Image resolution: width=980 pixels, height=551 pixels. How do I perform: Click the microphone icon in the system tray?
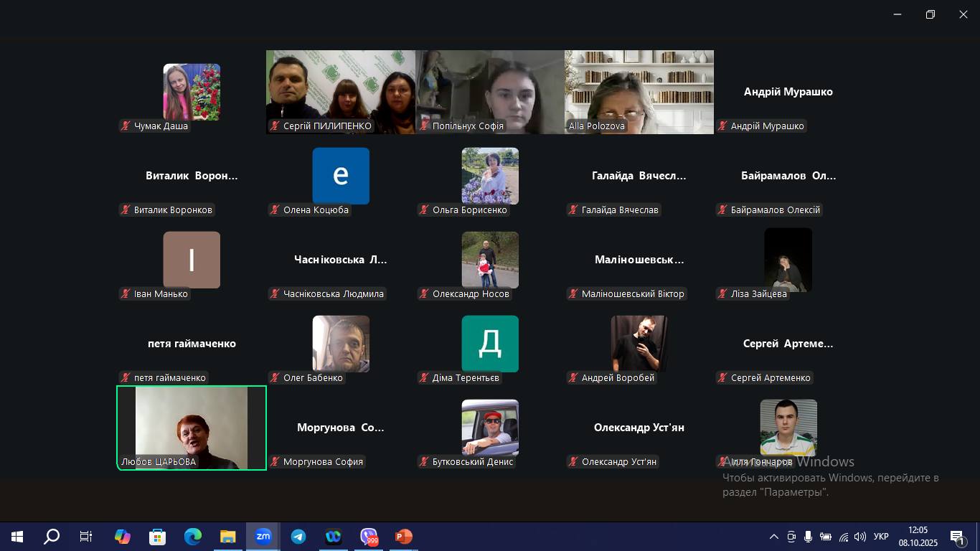[x=809, y=537]
